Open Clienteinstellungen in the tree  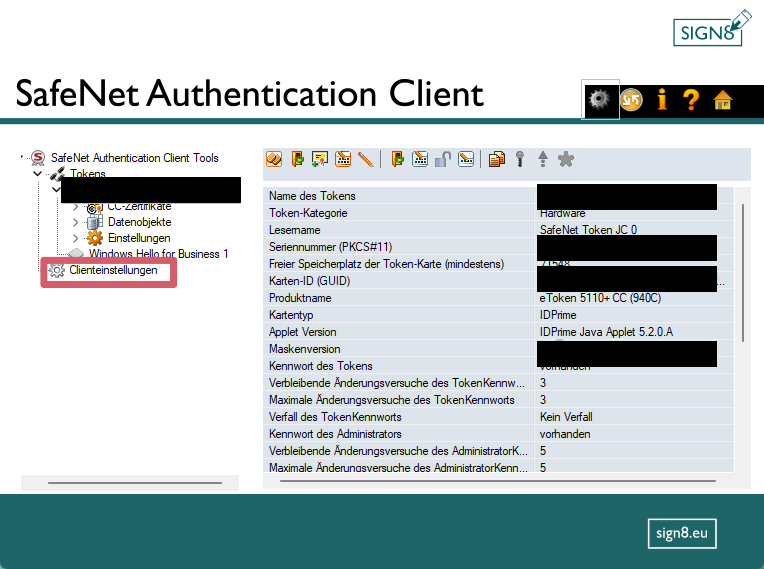point(113,270)
